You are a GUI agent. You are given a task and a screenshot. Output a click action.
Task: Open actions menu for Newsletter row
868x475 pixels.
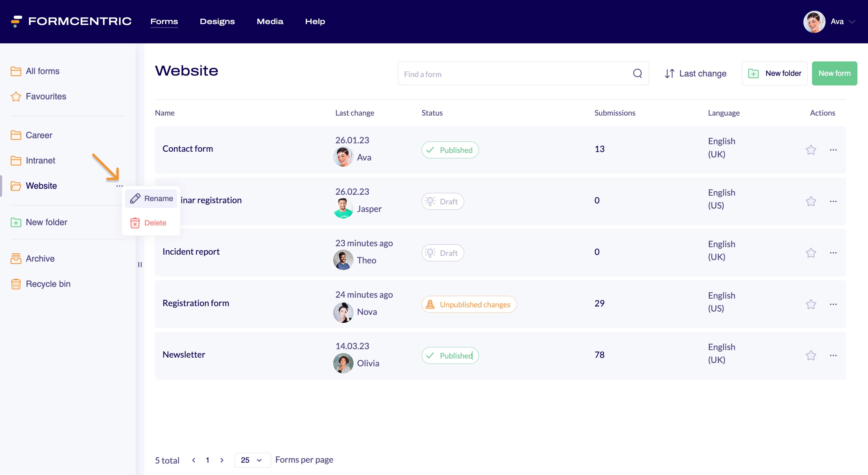833,356
